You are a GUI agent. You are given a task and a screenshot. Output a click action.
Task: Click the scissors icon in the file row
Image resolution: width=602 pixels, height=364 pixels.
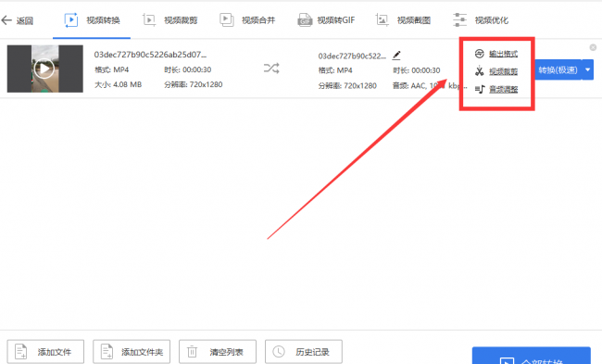pos(479,71)
